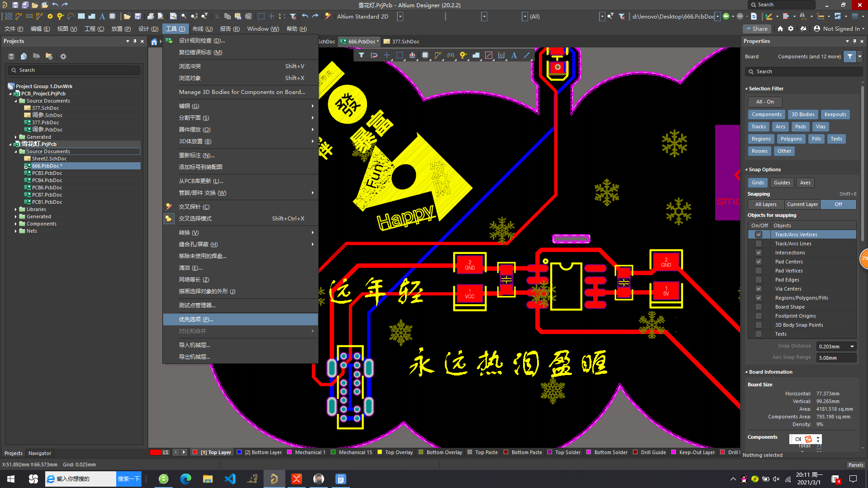Enable Pad Vertices snapping checkbox
The image size is (868, 488).
[759, 271]
